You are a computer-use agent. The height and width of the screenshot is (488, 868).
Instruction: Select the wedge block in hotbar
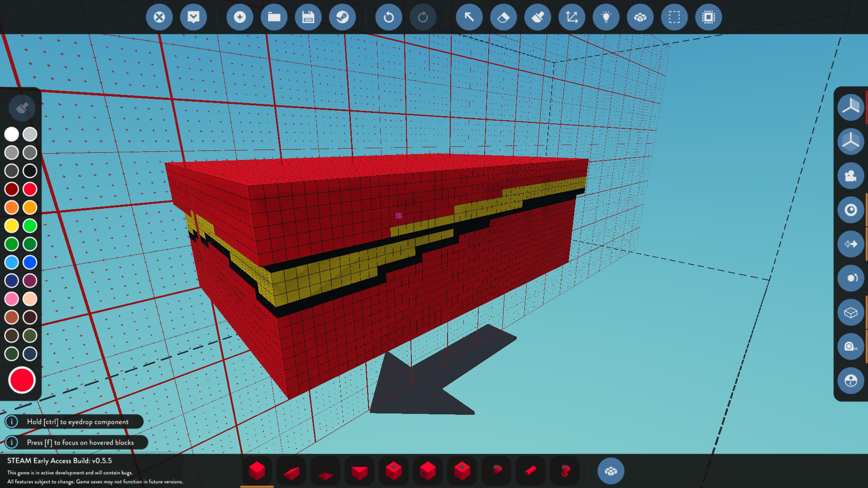pos(291,471)
